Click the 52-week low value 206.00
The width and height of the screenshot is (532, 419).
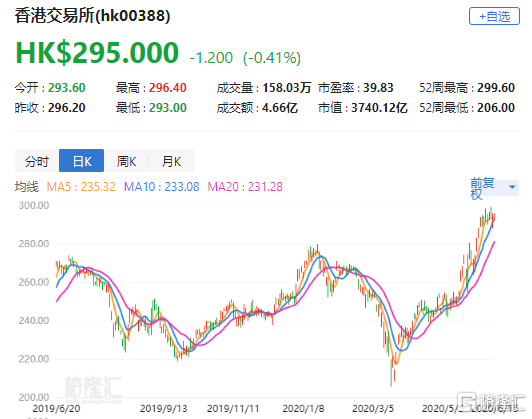pyautogui.click(x=496, y=108)
